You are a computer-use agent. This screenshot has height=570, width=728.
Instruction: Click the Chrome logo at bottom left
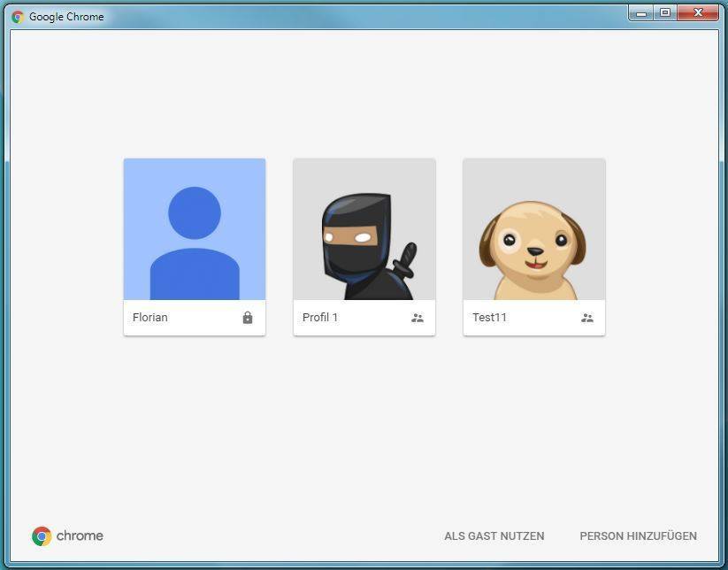(x=68, y=536)
